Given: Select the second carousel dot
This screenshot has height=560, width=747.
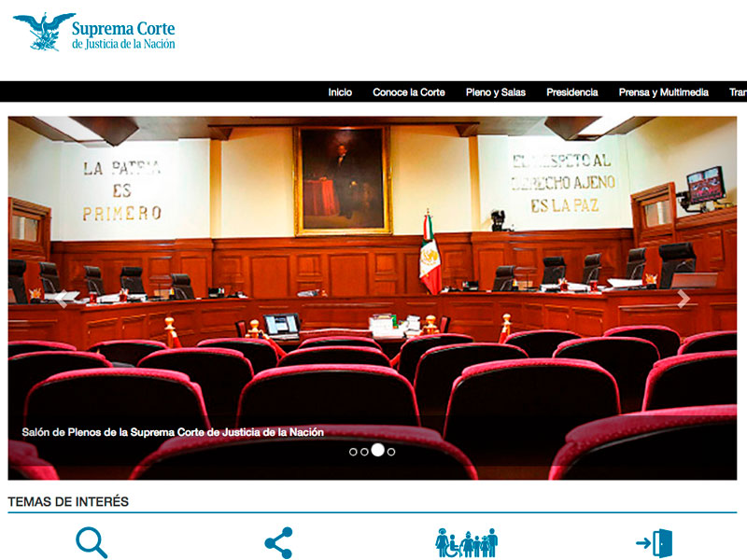Looking at the screenshot, I should 364,452.
